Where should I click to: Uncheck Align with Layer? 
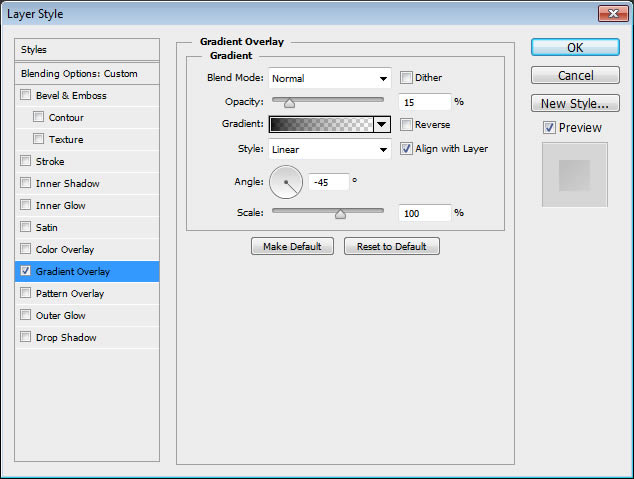click(x=407, y=149)
